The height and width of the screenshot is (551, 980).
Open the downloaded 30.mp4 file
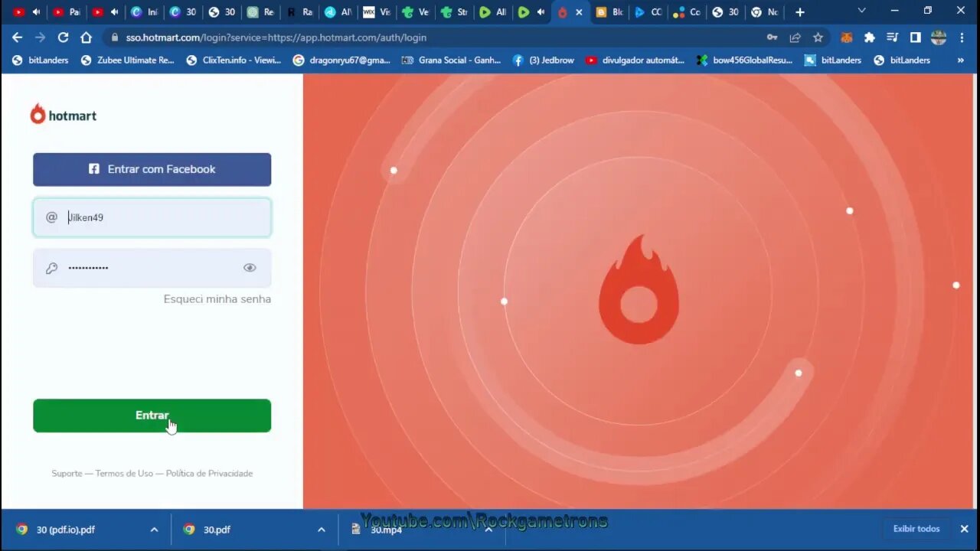tap(386, 530)
